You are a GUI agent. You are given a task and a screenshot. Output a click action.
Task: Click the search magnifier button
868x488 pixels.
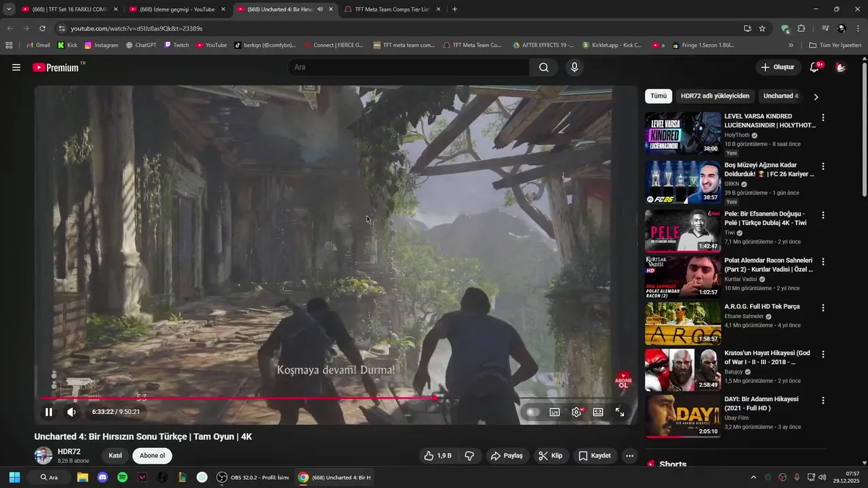(x=544, y=67)
